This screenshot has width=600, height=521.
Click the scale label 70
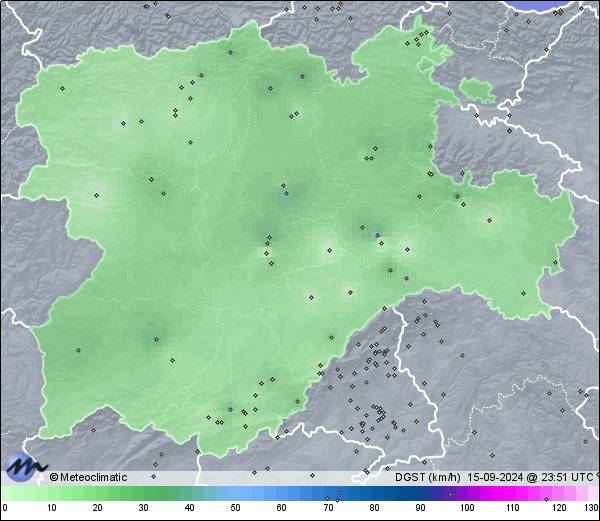328,508
